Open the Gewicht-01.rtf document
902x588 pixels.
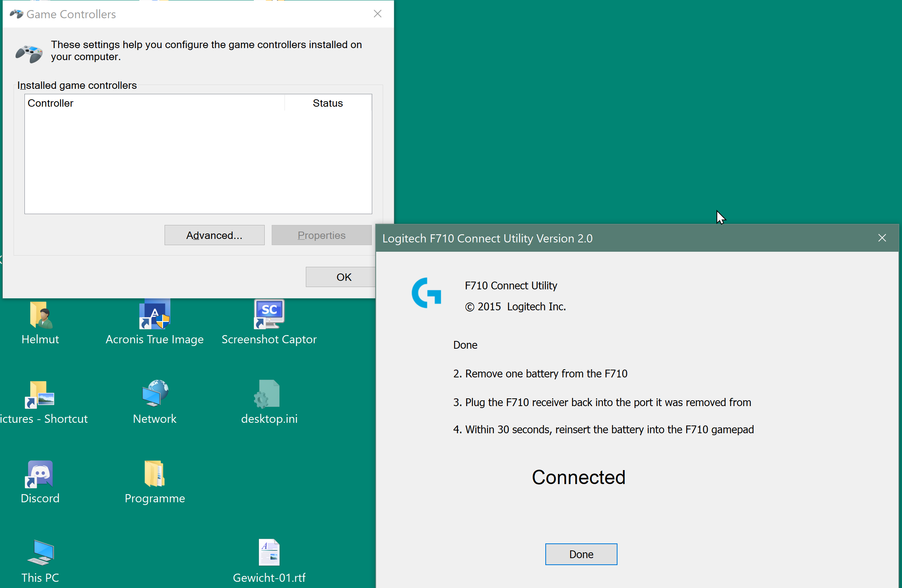[269, 553]
